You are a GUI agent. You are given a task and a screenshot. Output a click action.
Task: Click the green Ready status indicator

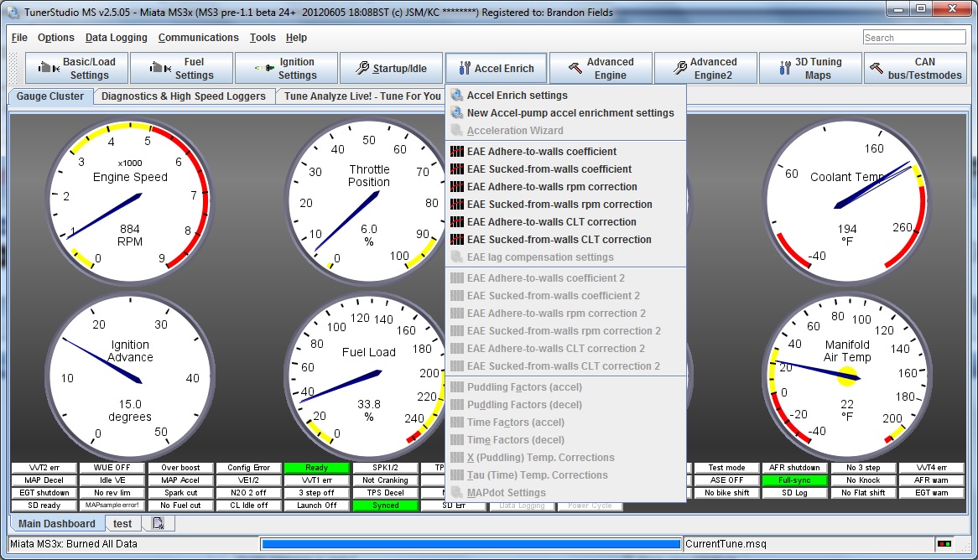[x=316, y=468]
